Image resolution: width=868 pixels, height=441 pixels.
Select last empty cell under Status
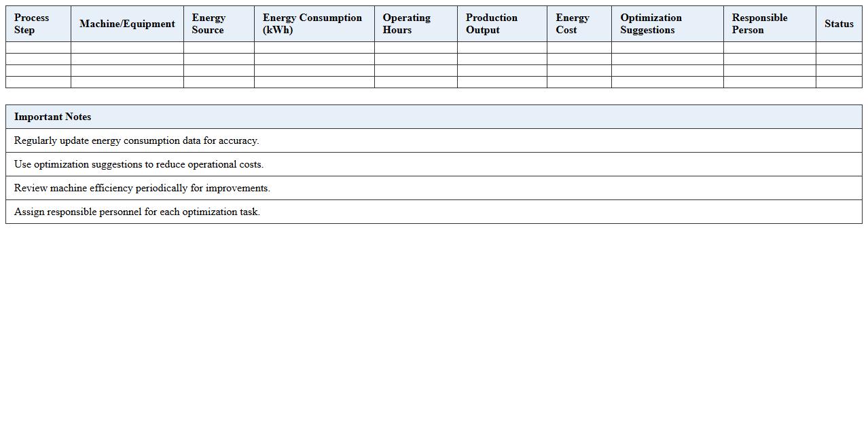[x=839, y=82]
